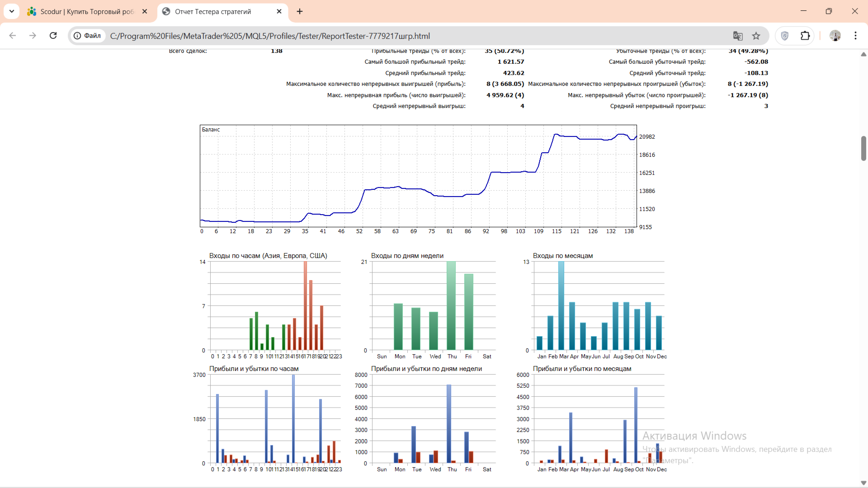Close the Отчет Тестера стратегий tab
This screenshot has width=868, height=488.
279,11
